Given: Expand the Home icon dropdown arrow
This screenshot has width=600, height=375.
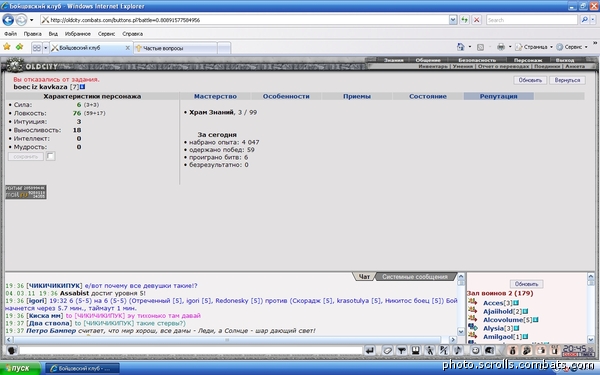Looking at the screenshot, I should pyautogui.click(x=470, y=47).
